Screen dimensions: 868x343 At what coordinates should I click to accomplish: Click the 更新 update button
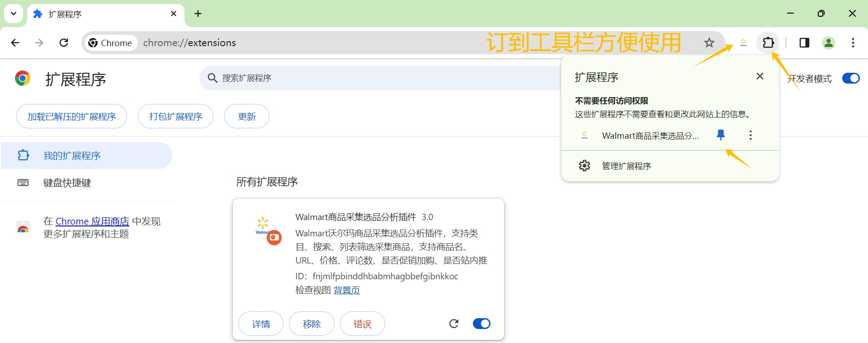tap(247, 116)
